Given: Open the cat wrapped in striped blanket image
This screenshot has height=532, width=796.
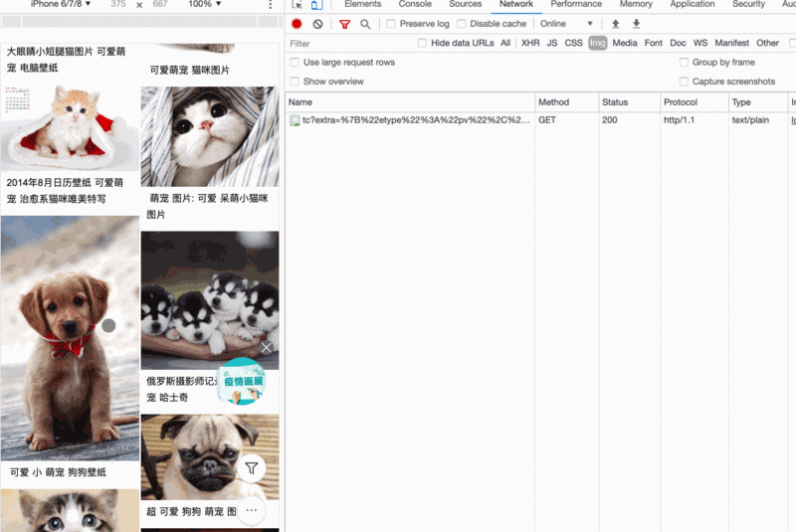Looking at the screenshot, I should (x=210, y=136).
